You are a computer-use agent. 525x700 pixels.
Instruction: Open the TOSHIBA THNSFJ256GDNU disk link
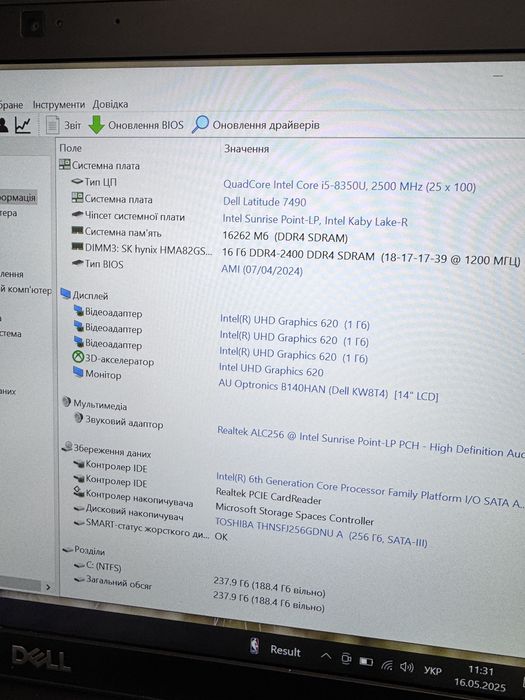[x=321, y=533]
